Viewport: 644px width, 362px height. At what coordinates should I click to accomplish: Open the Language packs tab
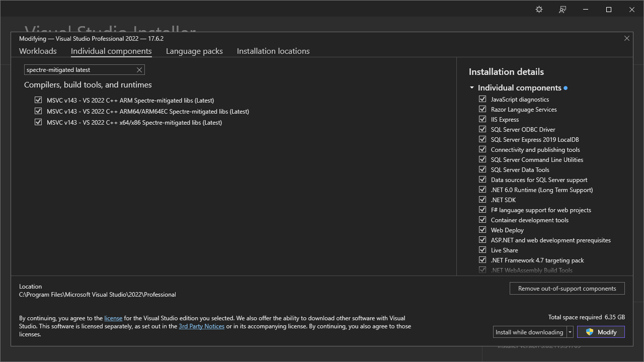[x=194, y=51]
